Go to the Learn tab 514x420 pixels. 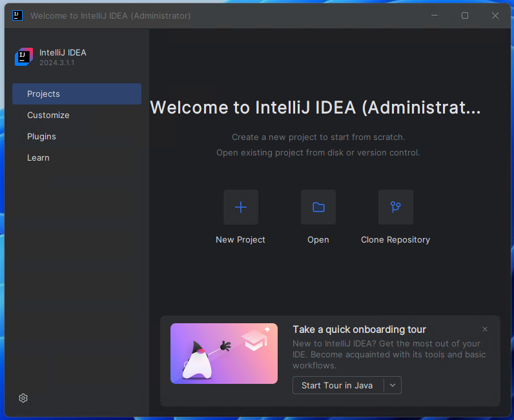pyautogui.click(x=77, y=158)
